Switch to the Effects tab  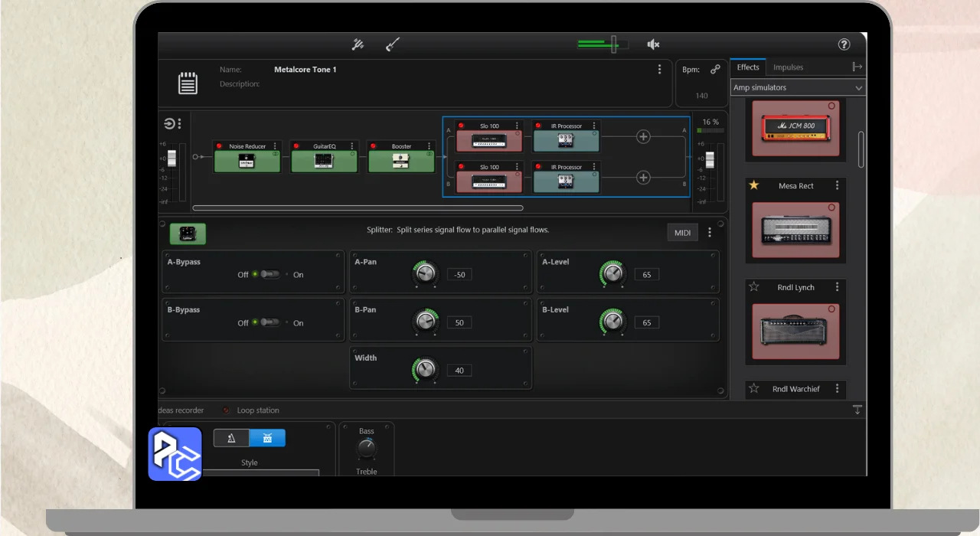[747, 67]
